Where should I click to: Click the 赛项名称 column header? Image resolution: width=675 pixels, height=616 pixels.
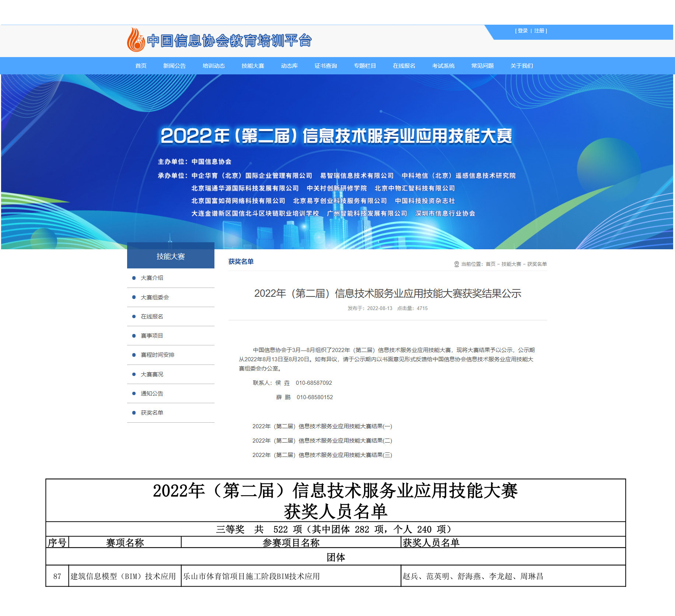tap(125, 542)
